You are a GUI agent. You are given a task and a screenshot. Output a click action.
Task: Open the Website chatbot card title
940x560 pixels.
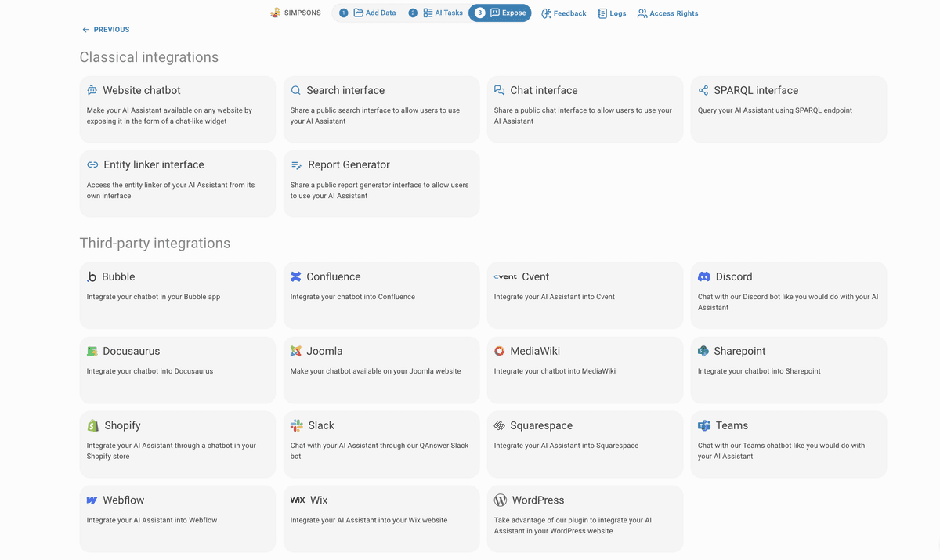tap(142, 90)
